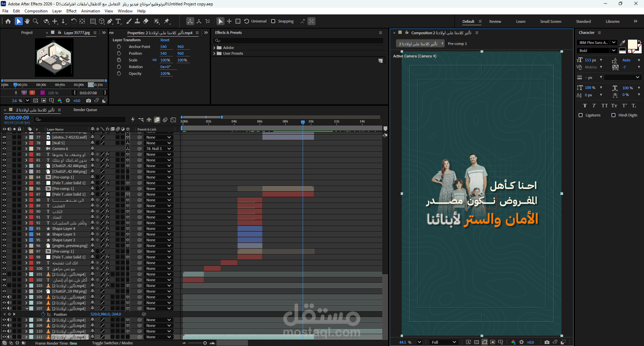This screenshot has height=346, width=644.
Task: Collapse layer 107 properties
Action: [x=27, y=308]
